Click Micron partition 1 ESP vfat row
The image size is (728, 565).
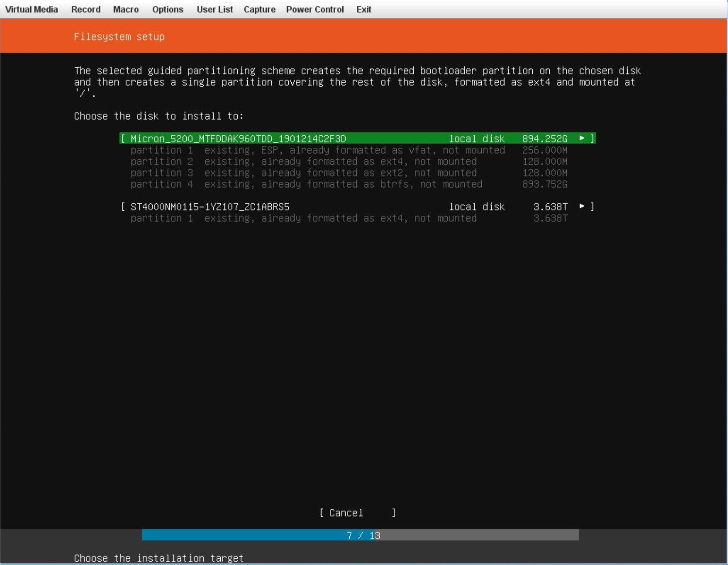318,150
